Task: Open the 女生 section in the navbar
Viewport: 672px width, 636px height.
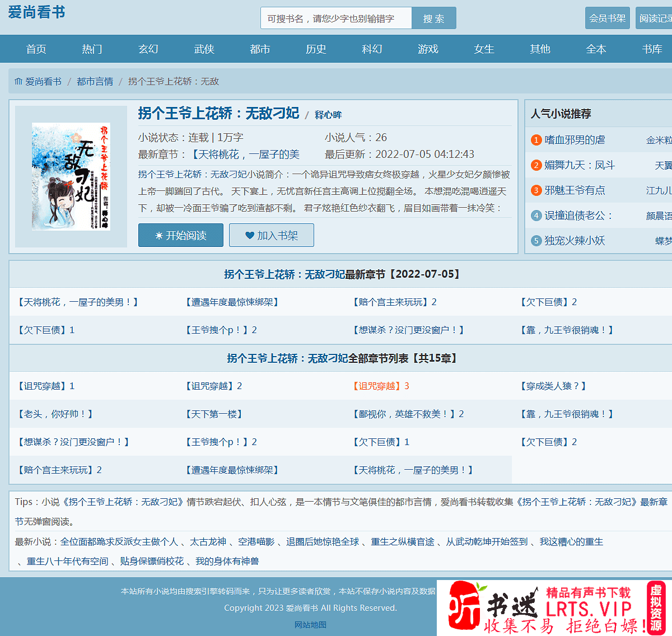Action: point(484,49)
